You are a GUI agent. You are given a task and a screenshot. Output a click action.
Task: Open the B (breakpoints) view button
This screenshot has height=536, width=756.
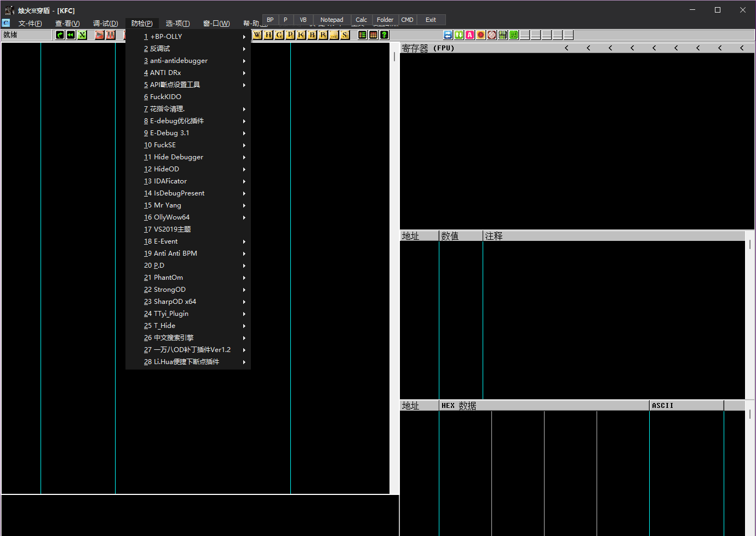pos(312,35)
